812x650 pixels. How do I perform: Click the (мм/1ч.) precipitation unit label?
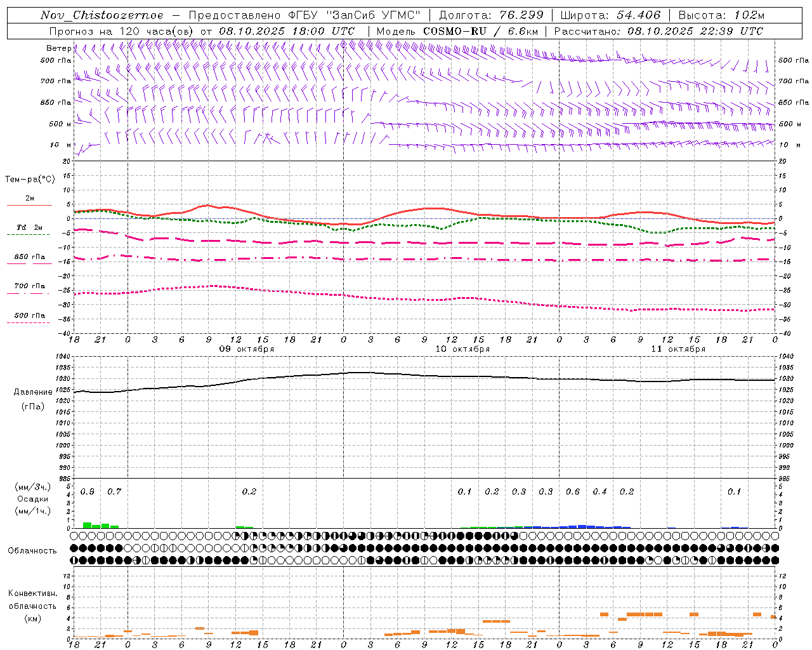pyautogui.click(x=33, y=511)
